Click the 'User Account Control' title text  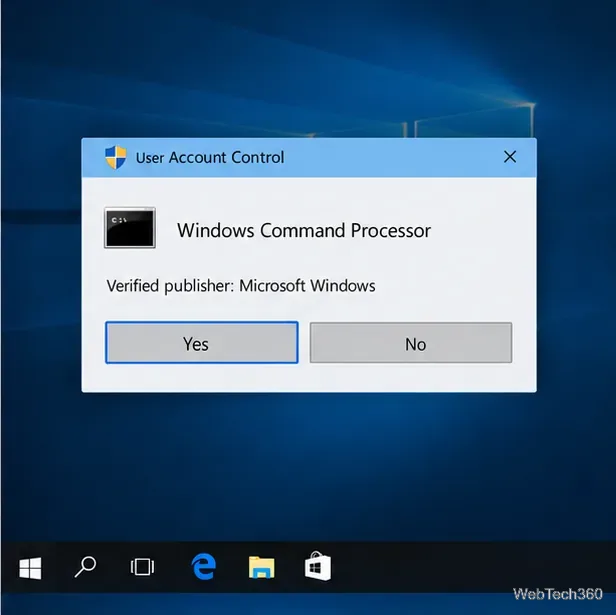(x=210, y=158)
